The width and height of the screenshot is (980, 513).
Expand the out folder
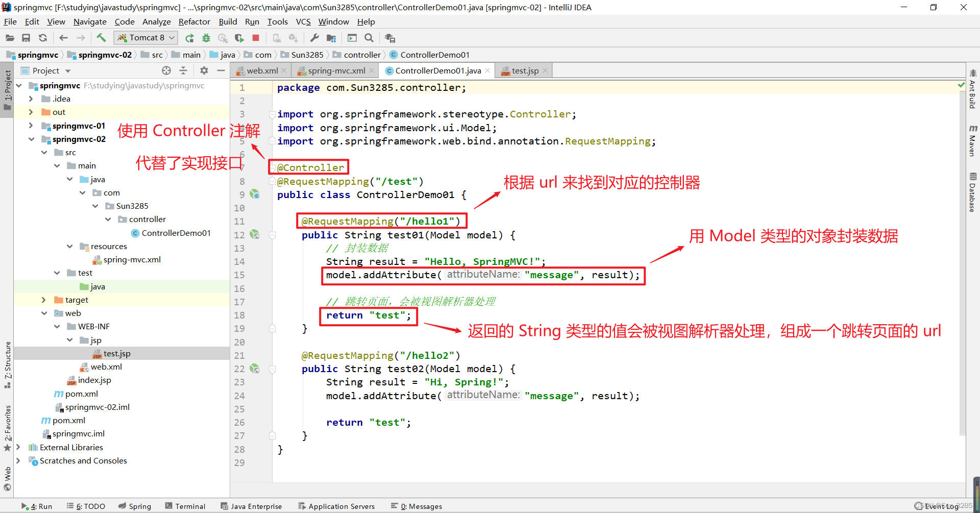(31, 112)
